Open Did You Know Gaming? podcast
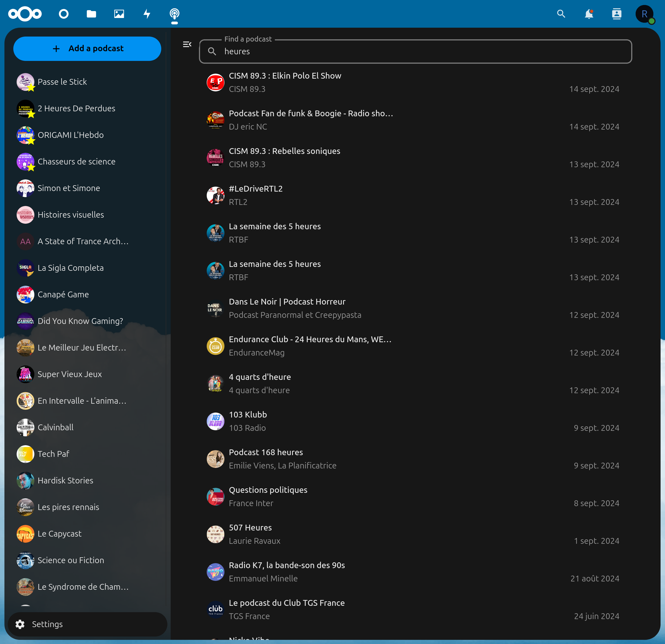This screenshot has height=644, width=665. (x=87, y=321)
